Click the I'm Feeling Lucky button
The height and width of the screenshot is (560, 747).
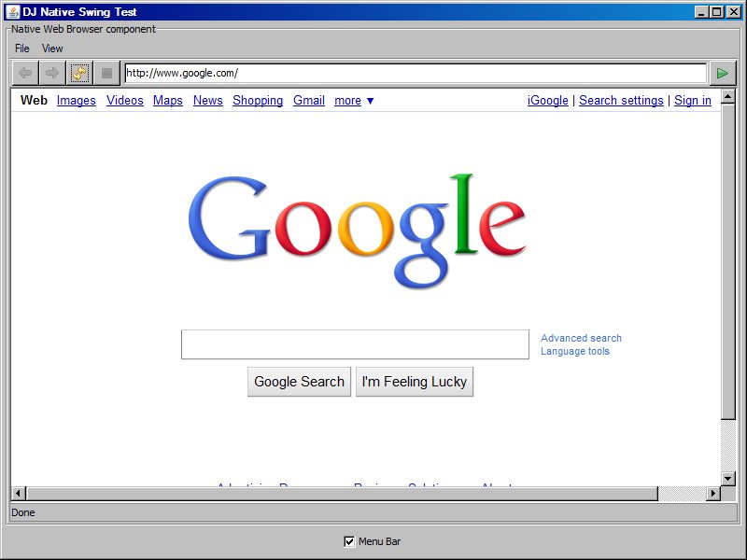pyautogui.click(x=415, y=382)
